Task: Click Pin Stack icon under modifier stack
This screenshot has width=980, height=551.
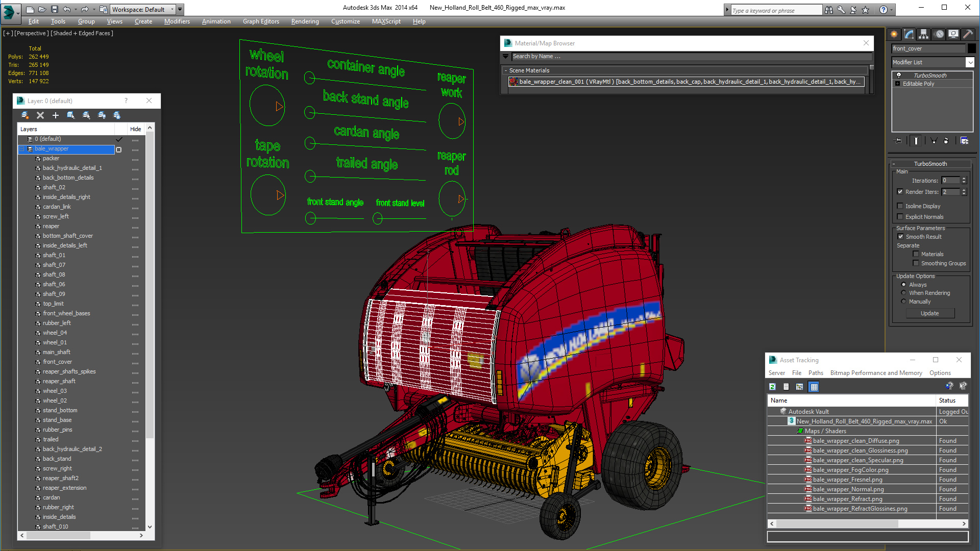Action: pos(898,140)
